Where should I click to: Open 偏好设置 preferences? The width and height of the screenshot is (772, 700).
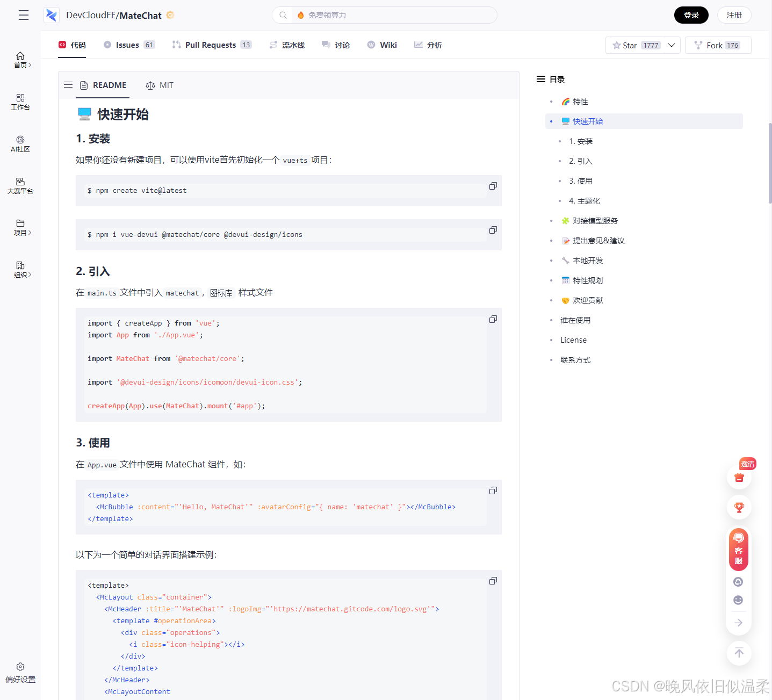[x=20, y=673]
